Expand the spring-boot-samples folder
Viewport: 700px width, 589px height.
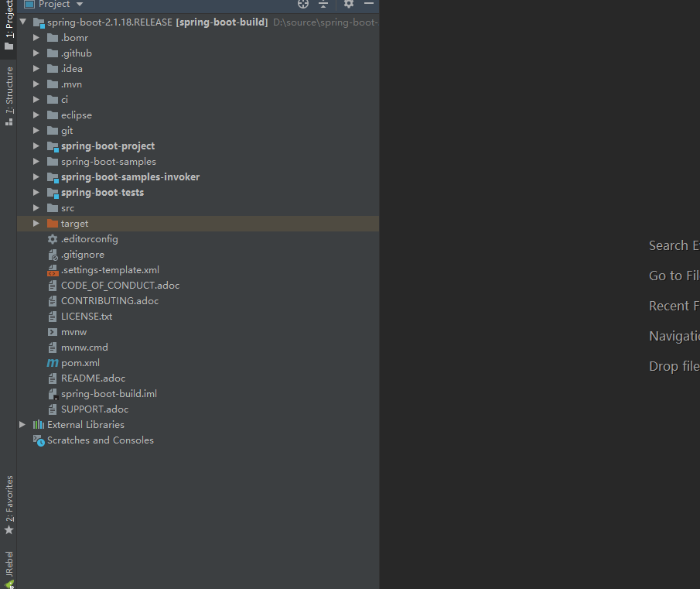pos(36,161)
